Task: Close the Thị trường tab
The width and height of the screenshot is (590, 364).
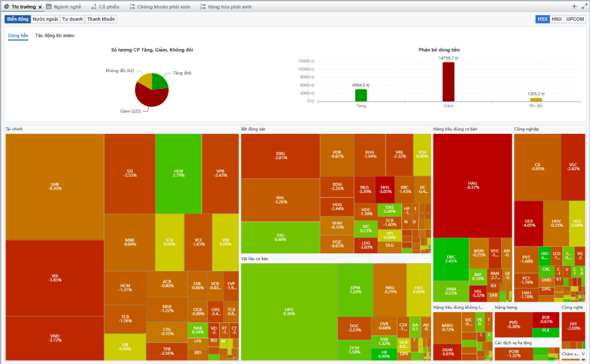Action: [x=40, y=7]
